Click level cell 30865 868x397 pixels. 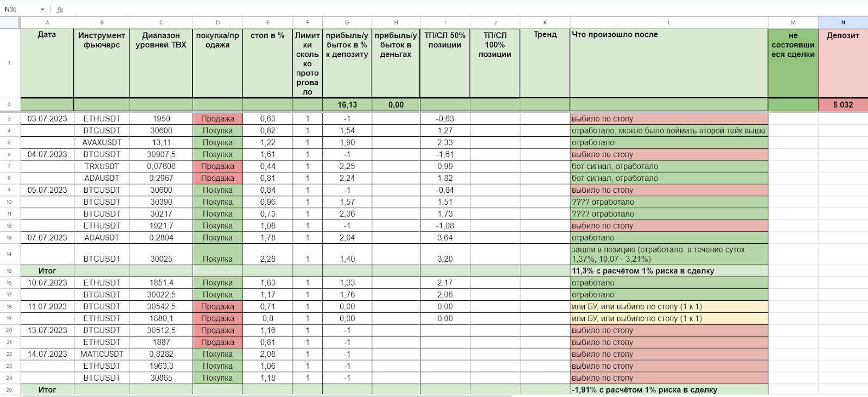pyautogui.click(x=161, y=378)
